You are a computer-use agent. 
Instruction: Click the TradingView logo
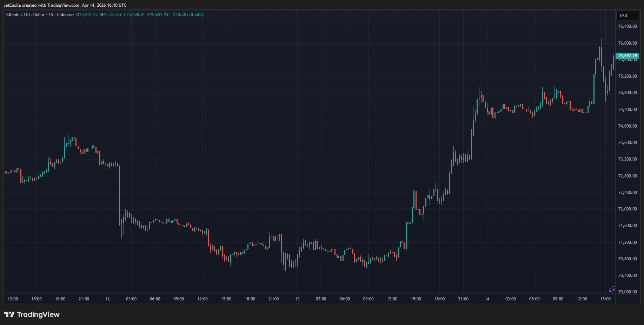click(32, 314)
